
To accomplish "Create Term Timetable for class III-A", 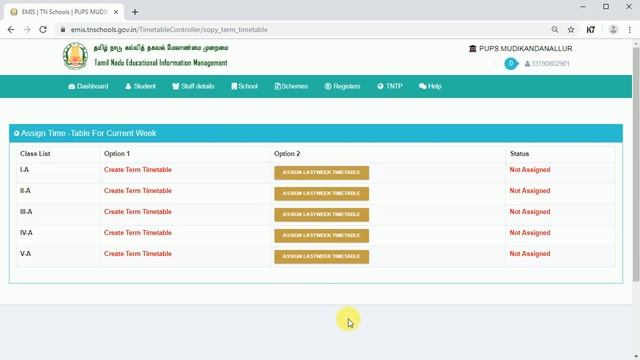I will (x=138, y=212).
